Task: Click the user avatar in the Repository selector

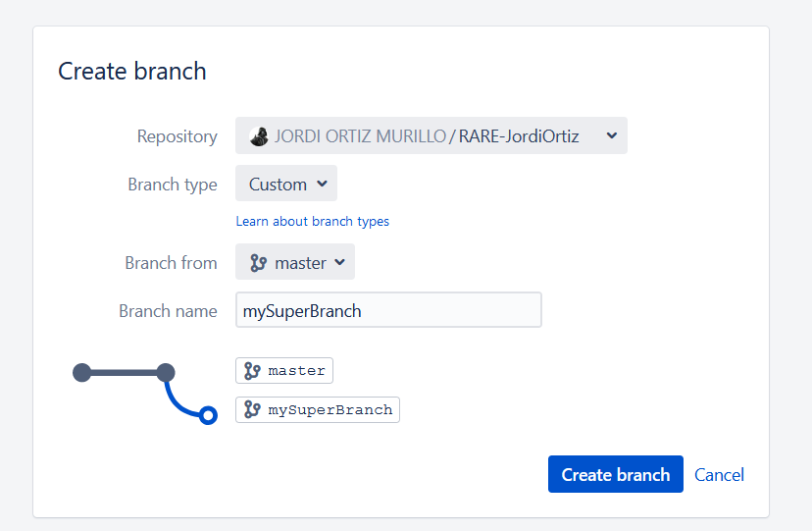Action: [x=259, y=136]
